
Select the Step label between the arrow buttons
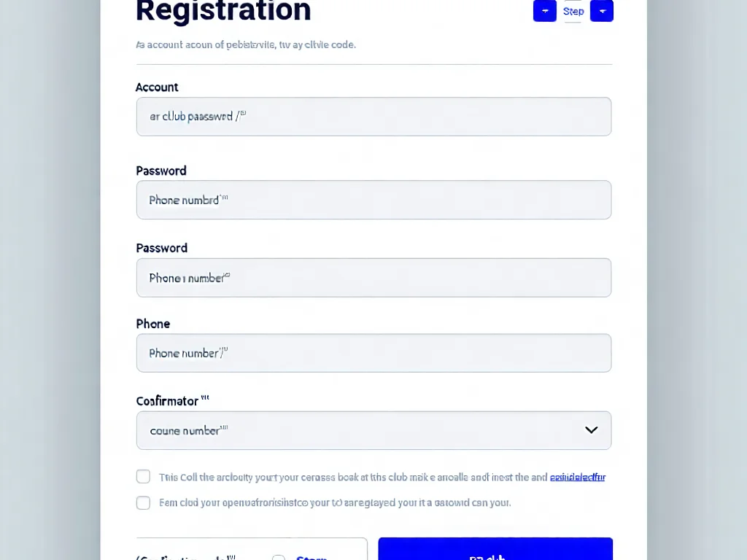[x=573, y=11]
